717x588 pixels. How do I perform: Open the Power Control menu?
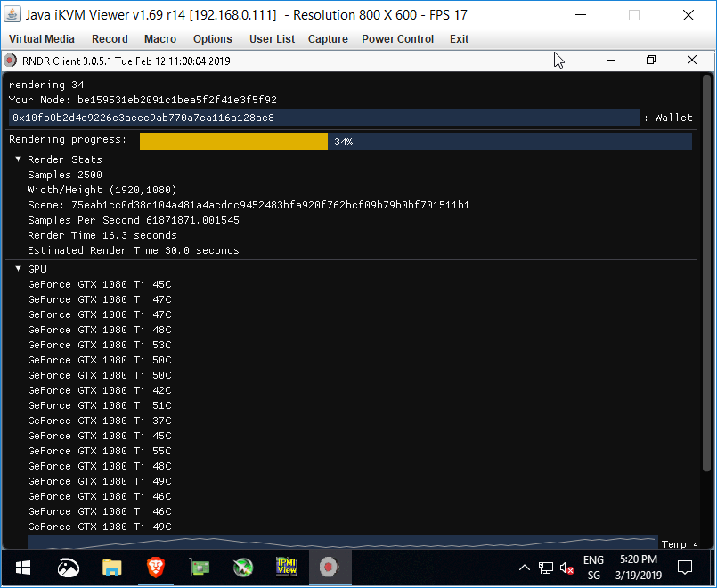[x=398, y=39]
